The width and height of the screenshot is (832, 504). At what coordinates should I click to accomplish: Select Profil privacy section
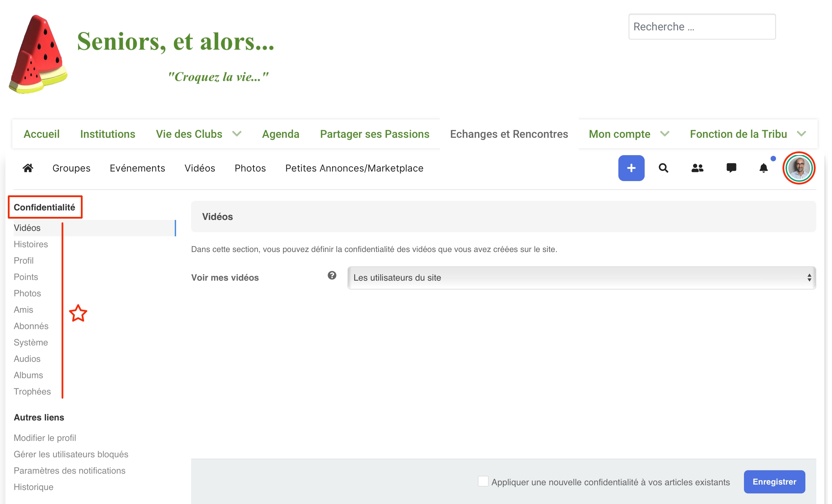(x=24, y=261)
